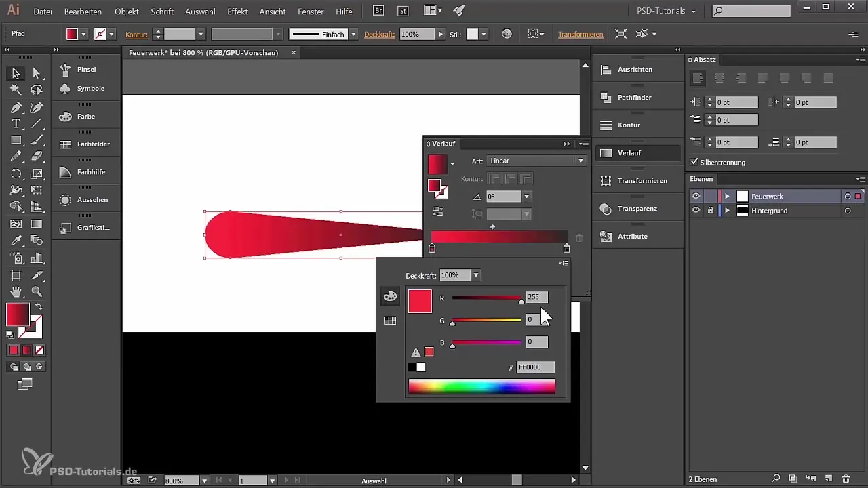
Task: Expand the Hintergrund layer
Action: click(x=727, y=211)
